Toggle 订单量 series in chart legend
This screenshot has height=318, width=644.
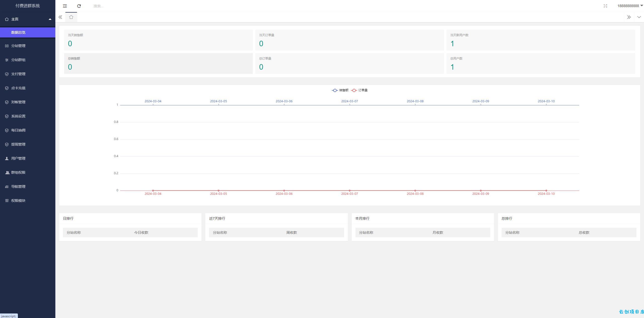[359, 90]
